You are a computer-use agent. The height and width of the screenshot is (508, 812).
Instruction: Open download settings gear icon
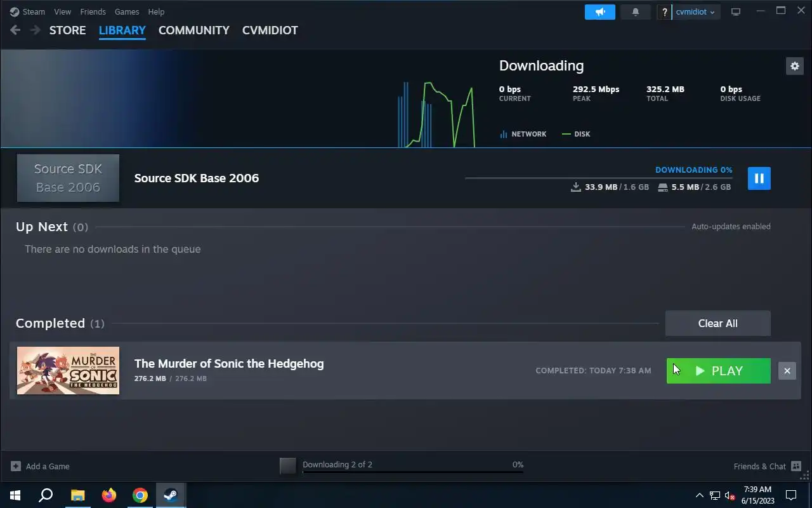point(794,65)
